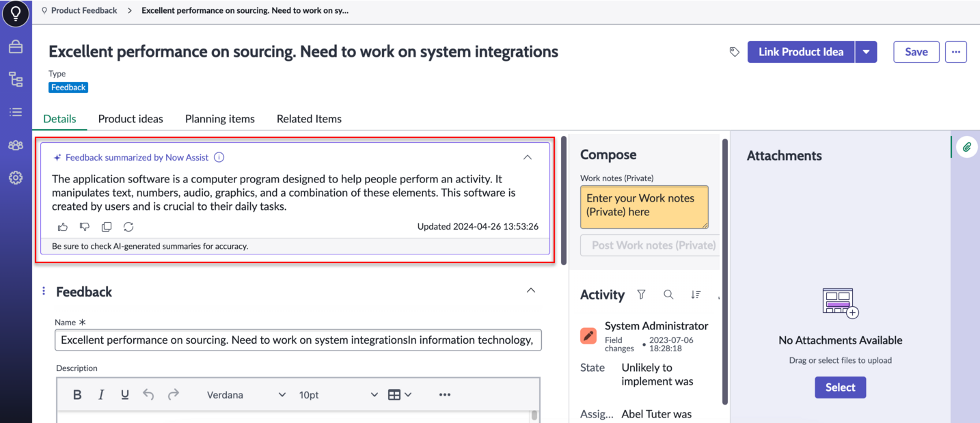Search the Activity stream
Screen dimensions: 980x423
668,295
